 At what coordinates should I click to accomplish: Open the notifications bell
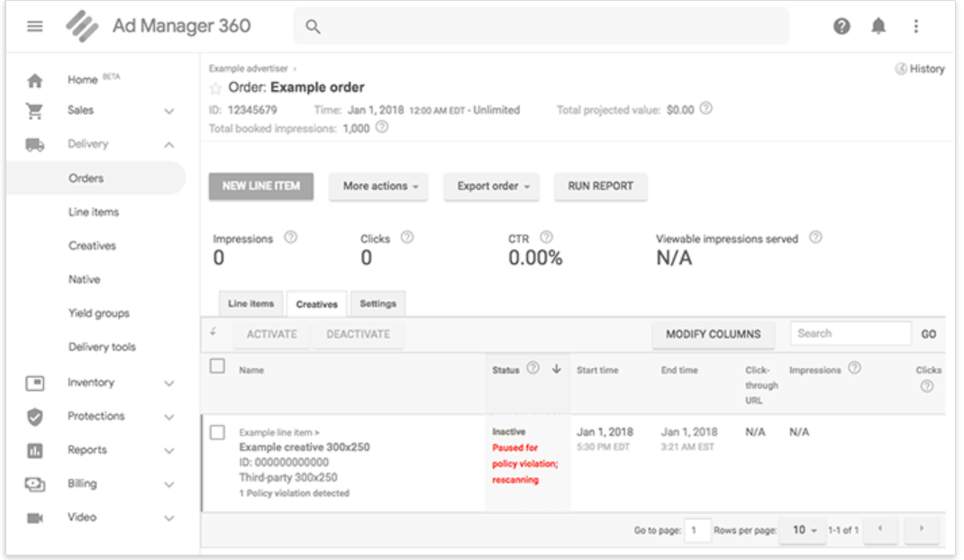click(x=878, y=27)
